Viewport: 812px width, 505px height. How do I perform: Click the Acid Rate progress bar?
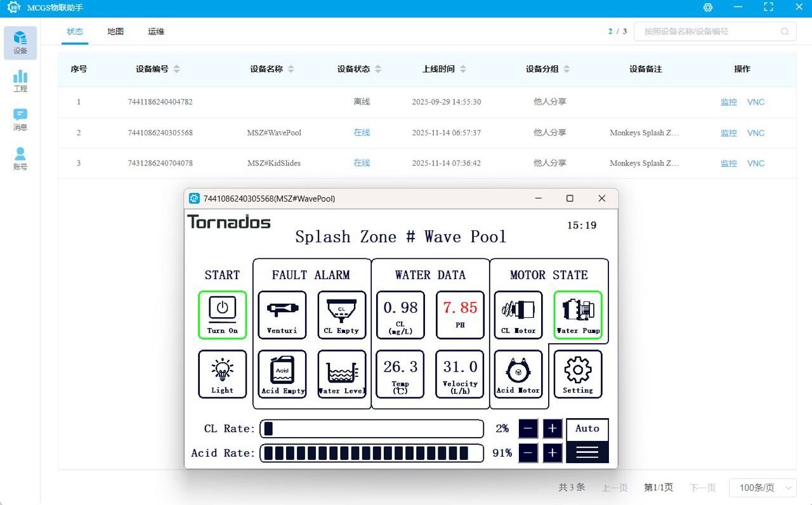pyautogui.click(x=372, y=453)
